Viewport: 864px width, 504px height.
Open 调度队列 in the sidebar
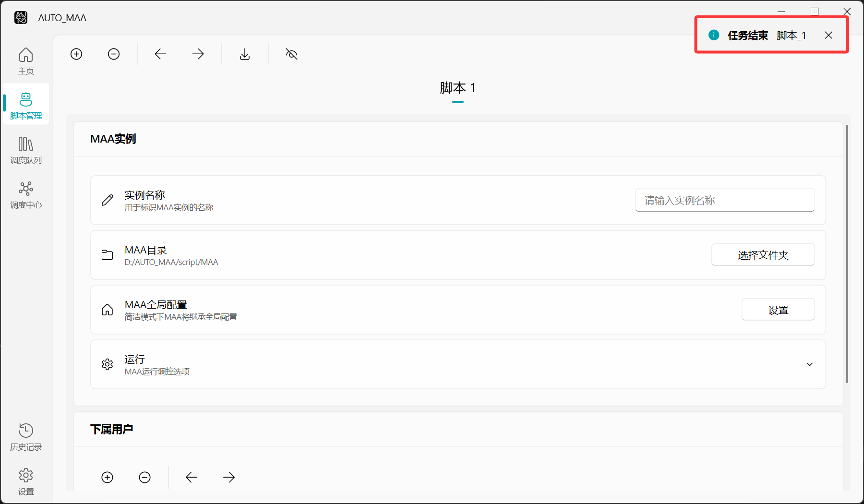point(26,150)
